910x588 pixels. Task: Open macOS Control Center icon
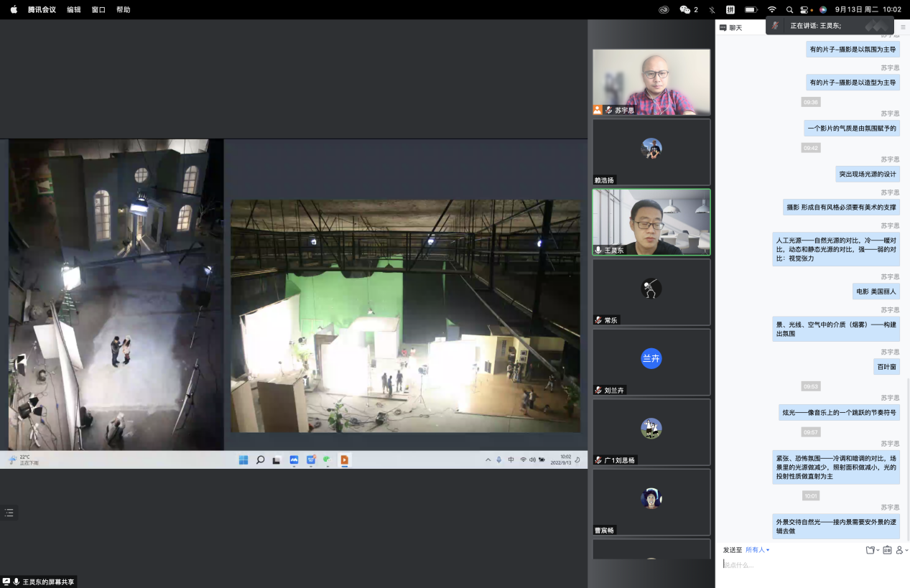pos(805,9)
